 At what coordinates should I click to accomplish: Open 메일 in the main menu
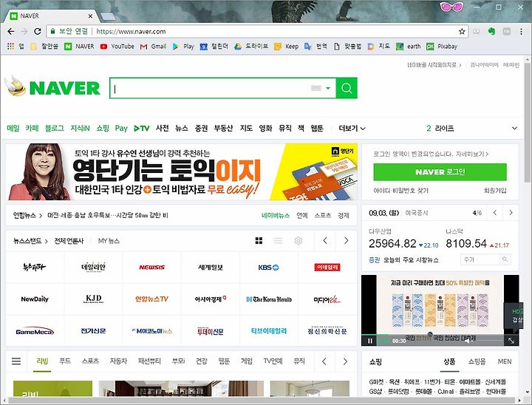coord(13,129)
